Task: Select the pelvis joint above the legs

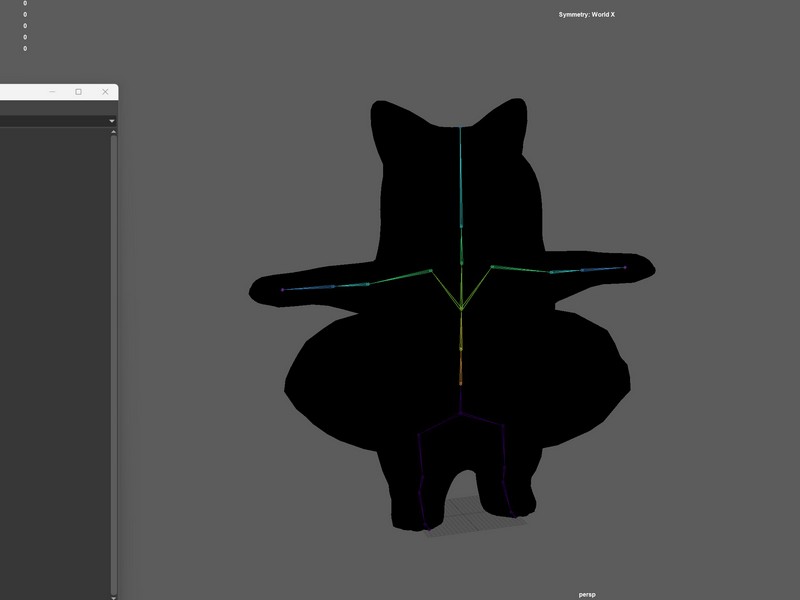Action: pos(461,413)
